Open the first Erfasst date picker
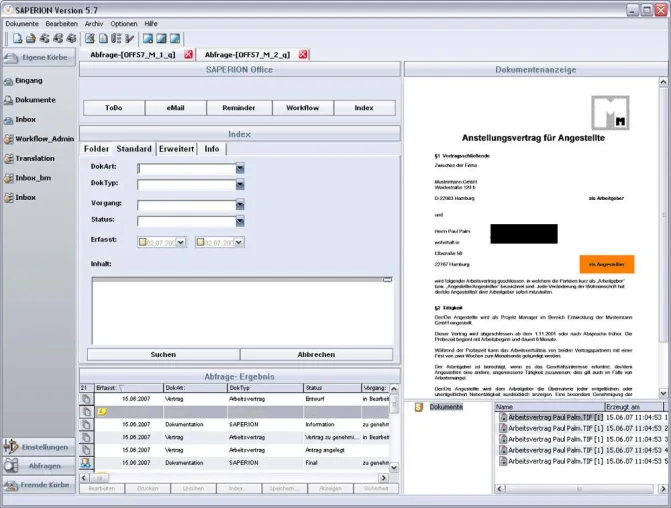The height and width of the screenshot is (508, 671). pos(181,242)
